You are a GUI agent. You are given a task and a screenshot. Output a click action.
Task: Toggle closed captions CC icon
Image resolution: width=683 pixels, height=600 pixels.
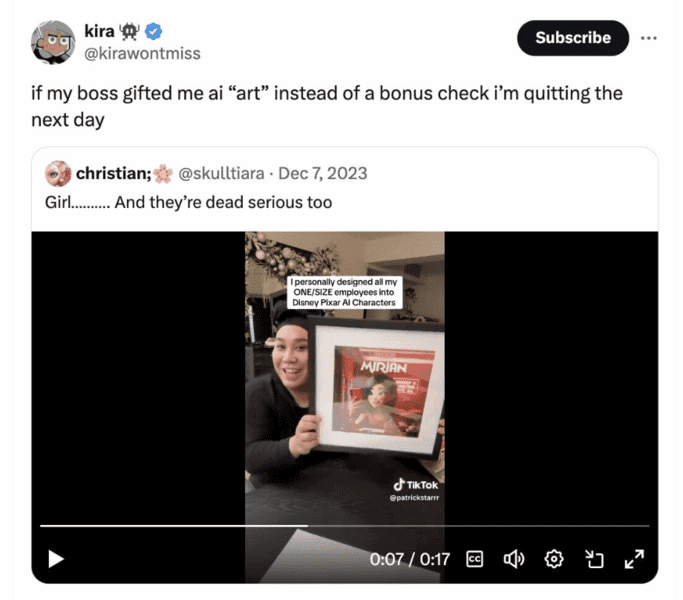[x=474, y=559]
